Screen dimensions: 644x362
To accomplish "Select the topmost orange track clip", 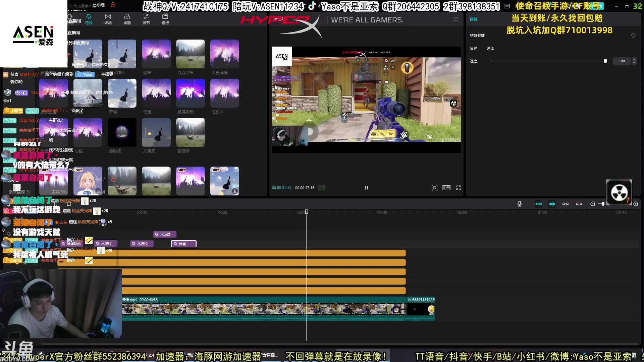I will click(x=231, y=253).
